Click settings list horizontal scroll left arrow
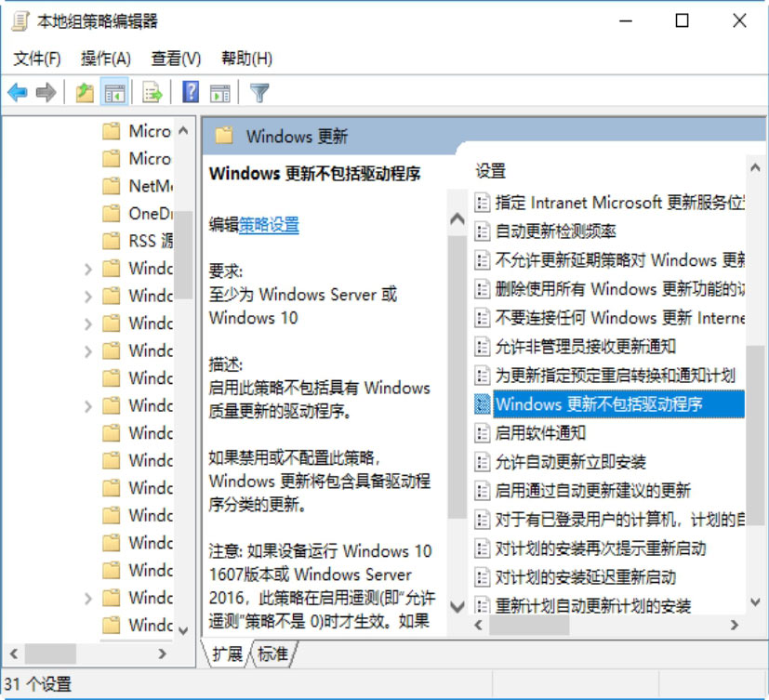Viewport: 769px width, 700px height. [x=479, y=625]
